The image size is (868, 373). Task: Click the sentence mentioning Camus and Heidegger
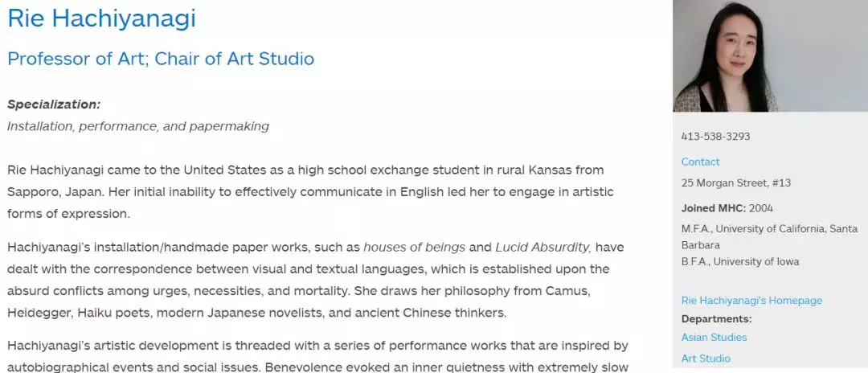point(321,291)
